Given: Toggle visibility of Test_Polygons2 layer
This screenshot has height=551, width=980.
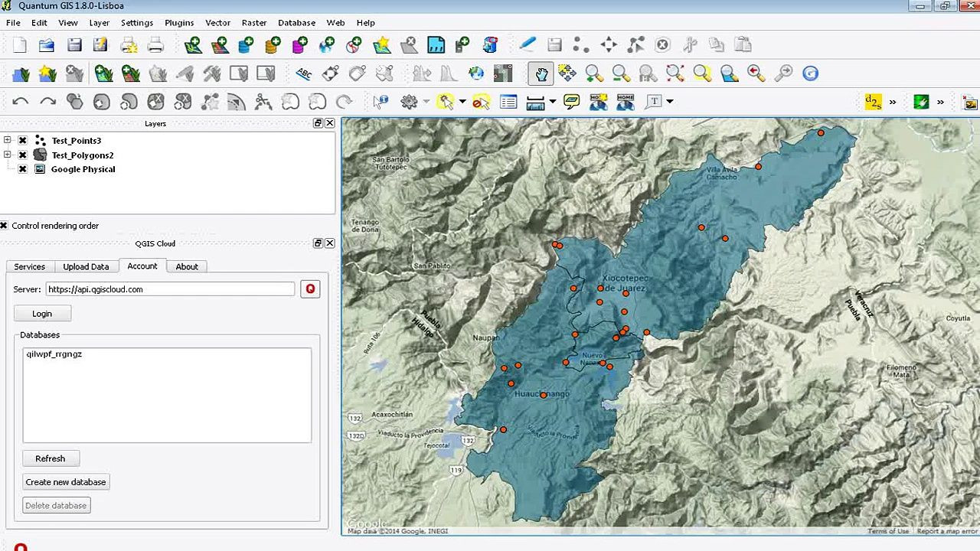Looking at the screenshot, I should click(x=23, y=155).
